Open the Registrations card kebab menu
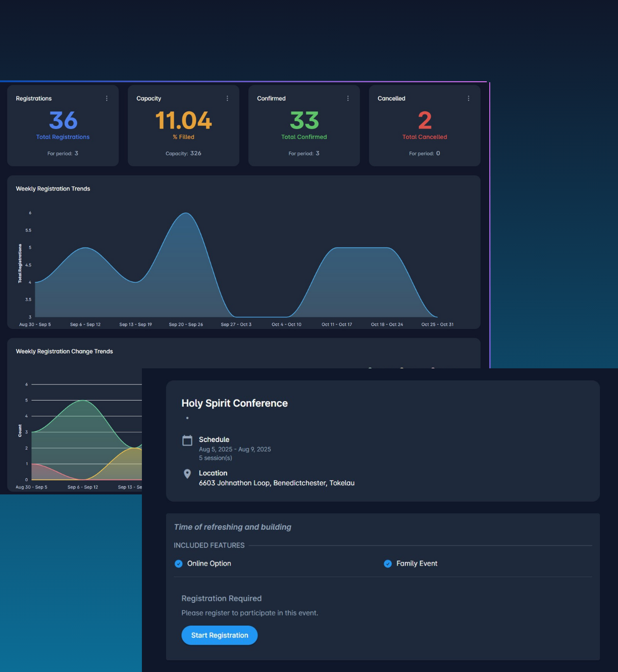Screen dimensions: 618x672 click(107, 98)
